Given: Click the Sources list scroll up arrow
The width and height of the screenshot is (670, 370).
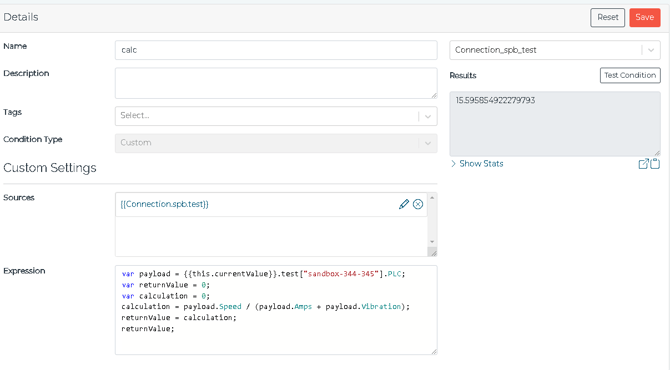Looking at the screenshot, I should click(x=432, y=198).
